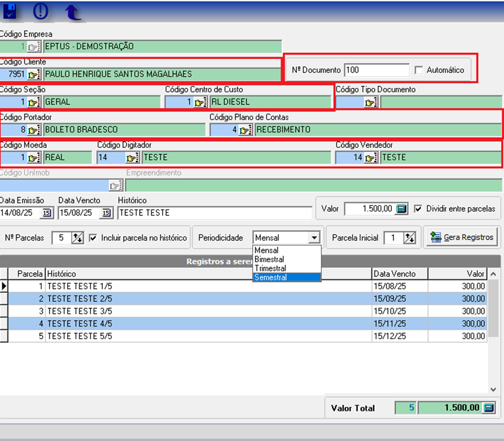This screenshot has height=441, width=504.
Task: Enable the Automático checkbox
Action: coord(419,70)
